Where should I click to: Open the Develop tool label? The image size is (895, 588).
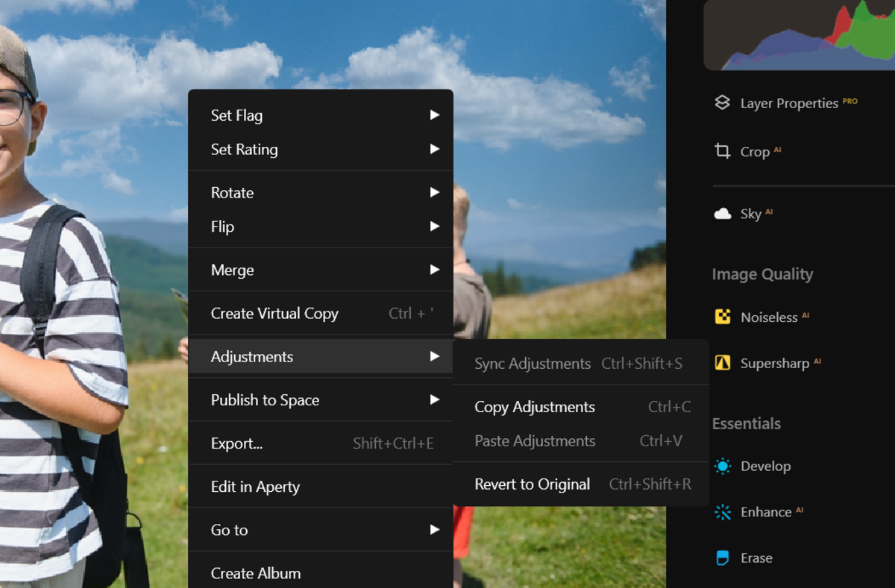(x=765, y=467)
